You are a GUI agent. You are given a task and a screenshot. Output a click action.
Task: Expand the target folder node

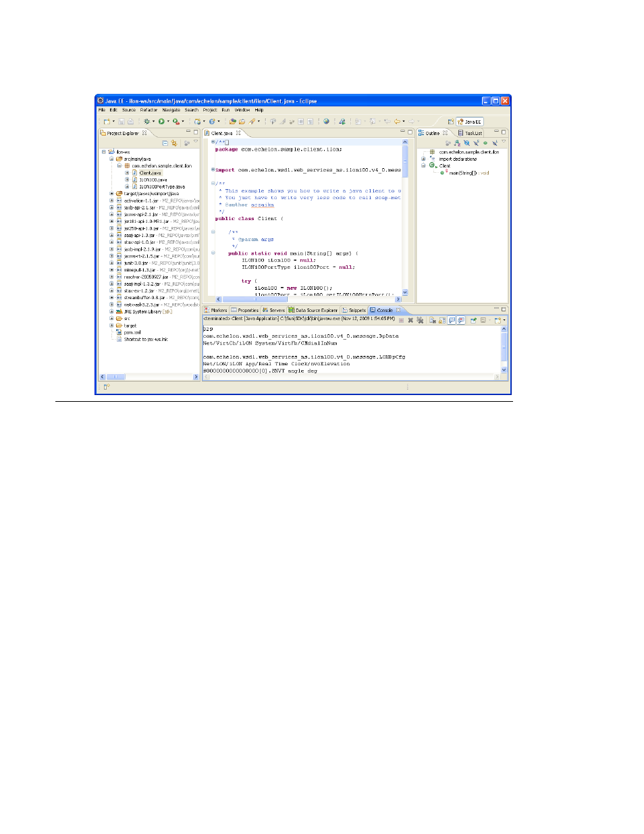coord(112,325)
